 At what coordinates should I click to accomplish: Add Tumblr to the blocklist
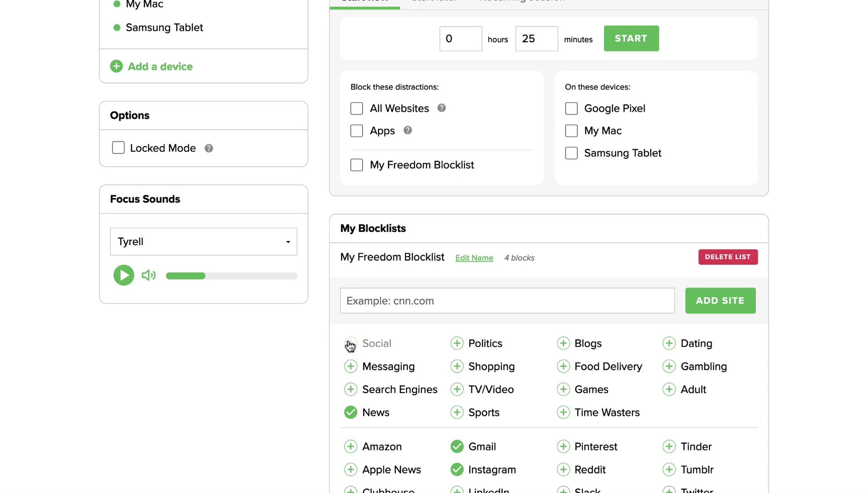(669, 470)
